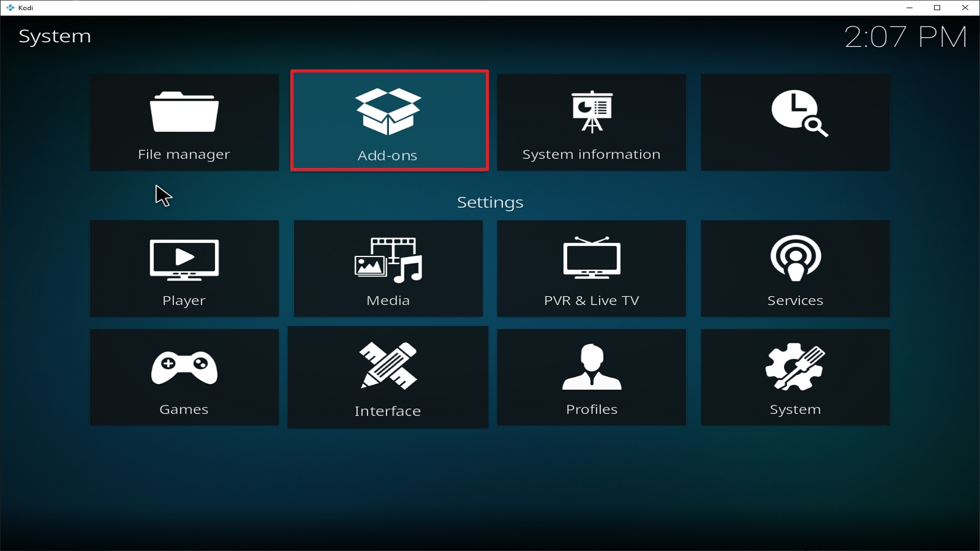Open PVR & Live TV settings
Viewport: 980px width, 551px height.
point(592,268)
